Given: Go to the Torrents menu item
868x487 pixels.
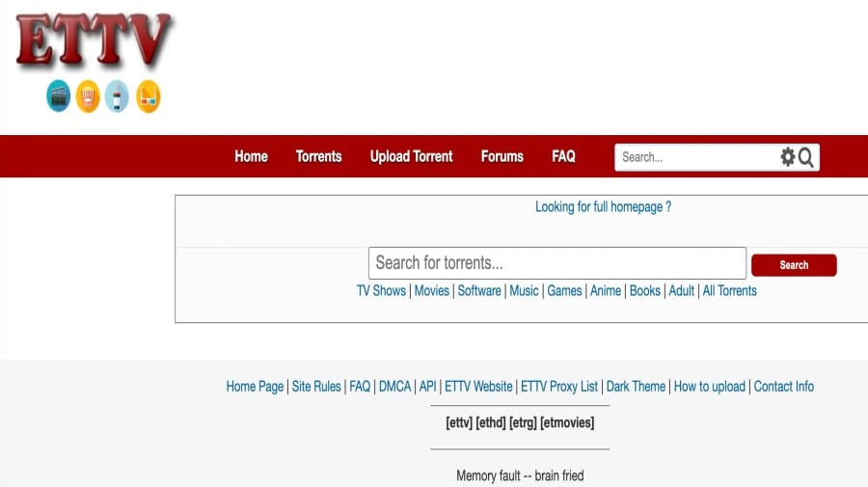Looking at the screenshot, I should click(x=318, y=156).
